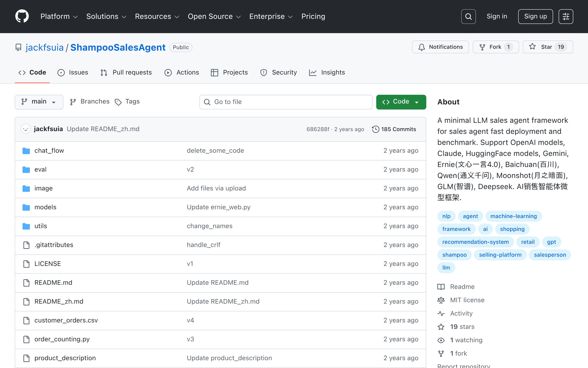Click the commit history clock icon
Viewport: 588px width, 368px height.
pos(375,129)
